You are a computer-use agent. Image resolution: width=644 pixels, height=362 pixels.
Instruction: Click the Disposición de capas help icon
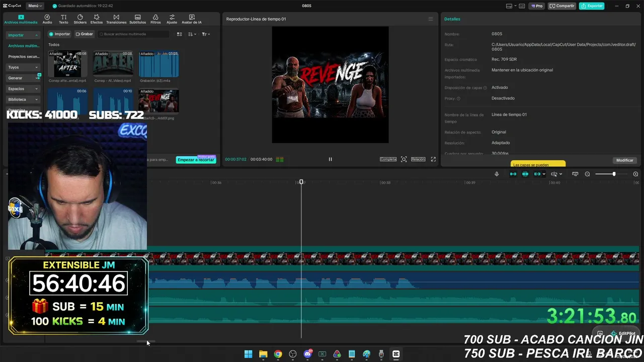[x=485, y=88]
